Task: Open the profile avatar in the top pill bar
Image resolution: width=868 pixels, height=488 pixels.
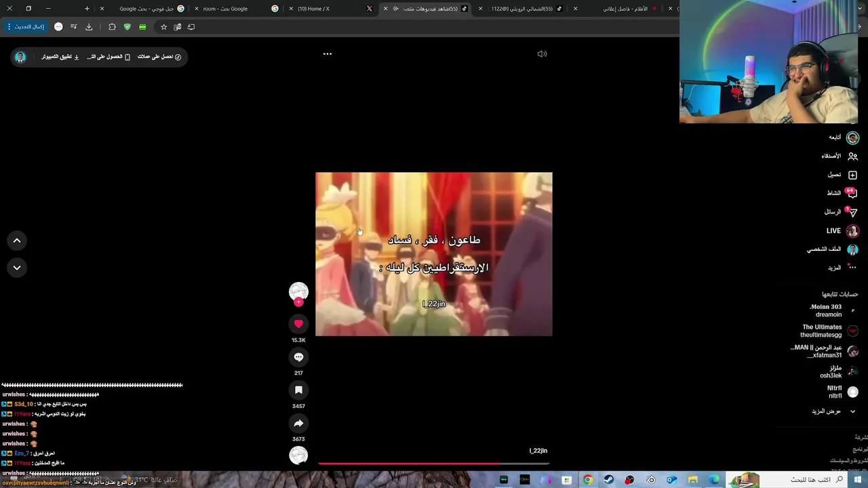Action: 20,57
